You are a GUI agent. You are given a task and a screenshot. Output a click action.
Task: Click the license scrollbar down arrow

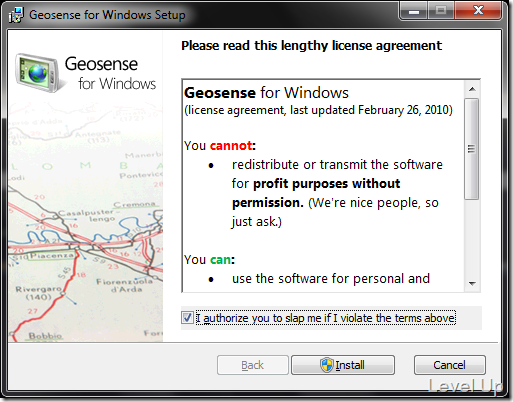472,284
